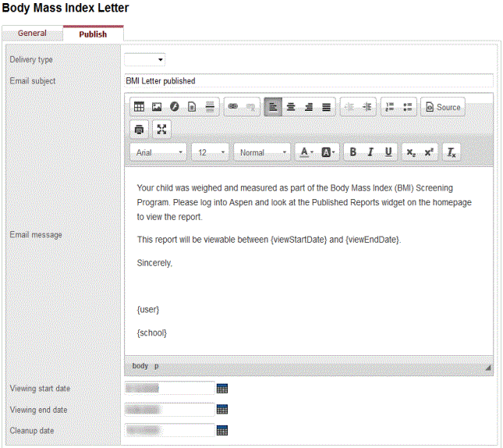Open the text color picker
This screenshot has height=448, width=503.
coord(306,152)
